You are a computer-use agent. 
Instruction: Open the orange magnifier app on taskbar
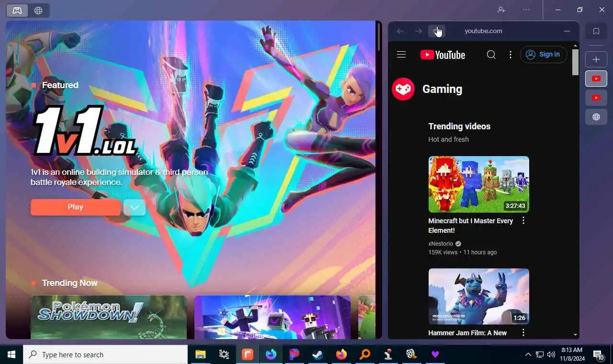tap(365, 354)
